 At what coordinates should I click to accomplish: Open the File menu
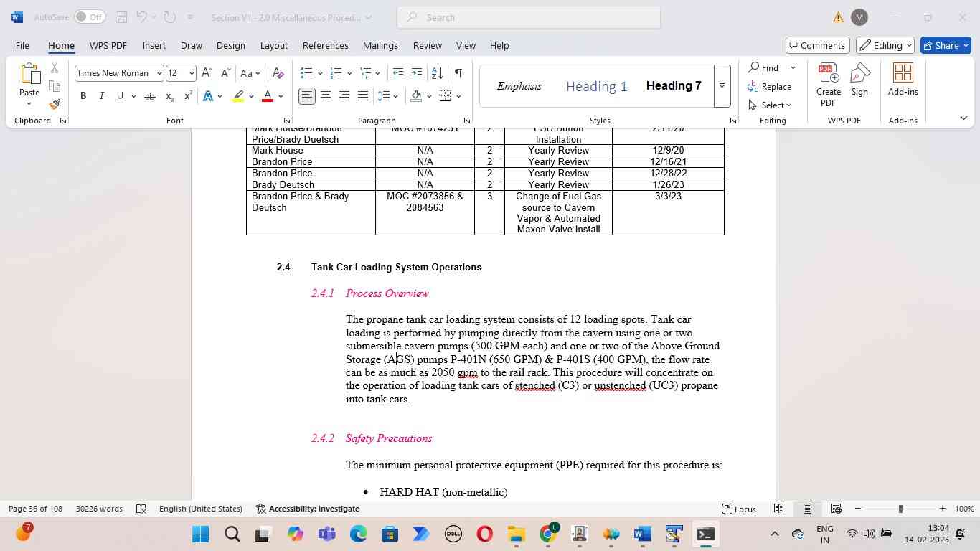[x=22, y=45]
